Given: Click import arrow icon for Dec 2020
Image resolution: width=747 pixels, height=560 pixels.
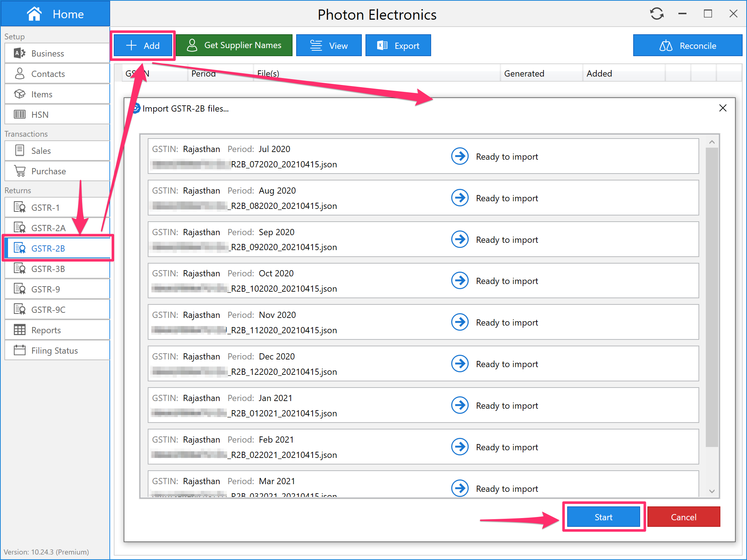Looking at the screenshot, I should coord(460,364).
